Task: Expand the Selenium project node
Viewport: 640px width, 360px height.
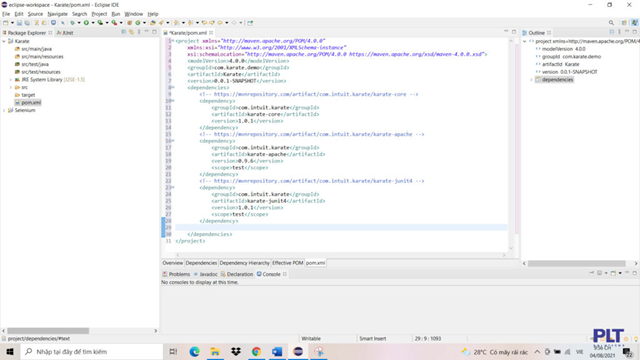Action: (x=4, y=110)
